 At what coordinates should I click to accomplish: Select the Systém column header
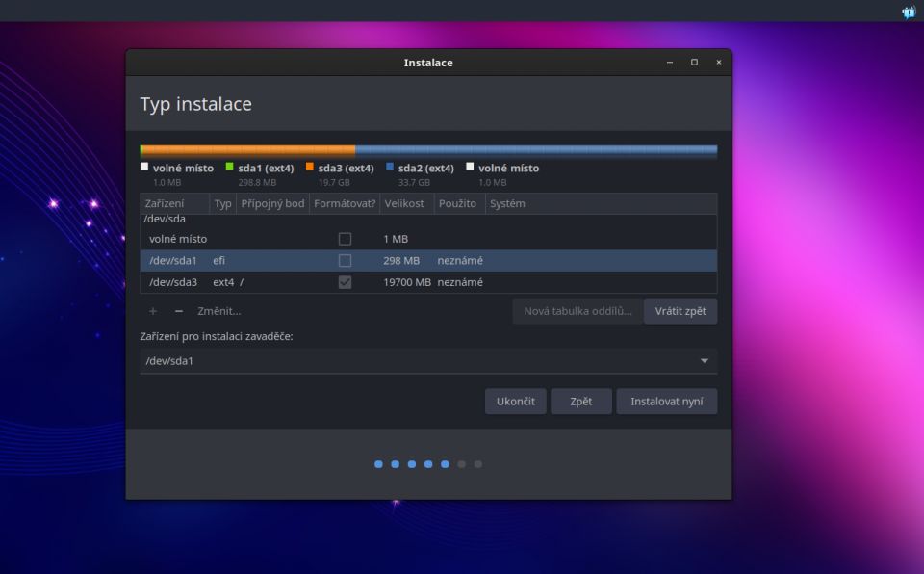coord(601,203)
